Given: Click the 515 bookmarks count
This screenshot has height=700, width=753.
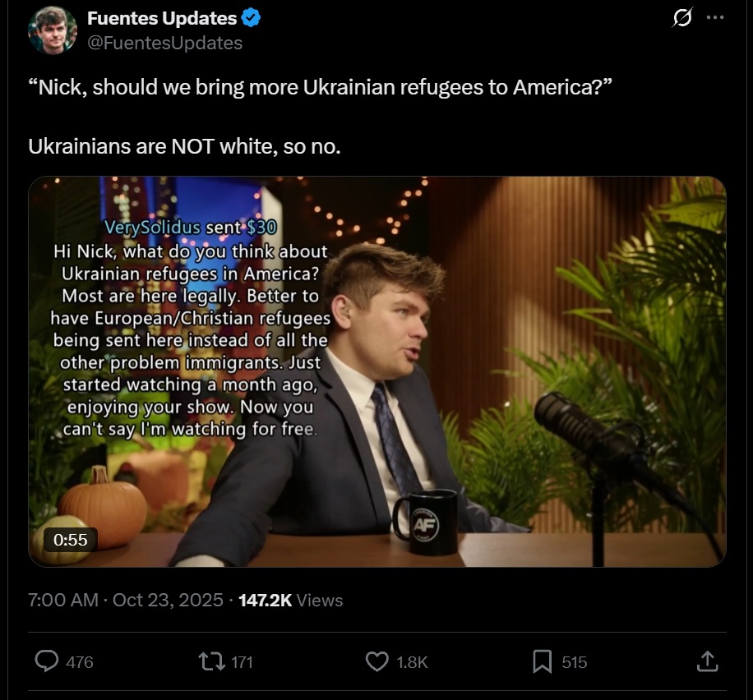Looking at the screenshot, I should coord(575,662).
